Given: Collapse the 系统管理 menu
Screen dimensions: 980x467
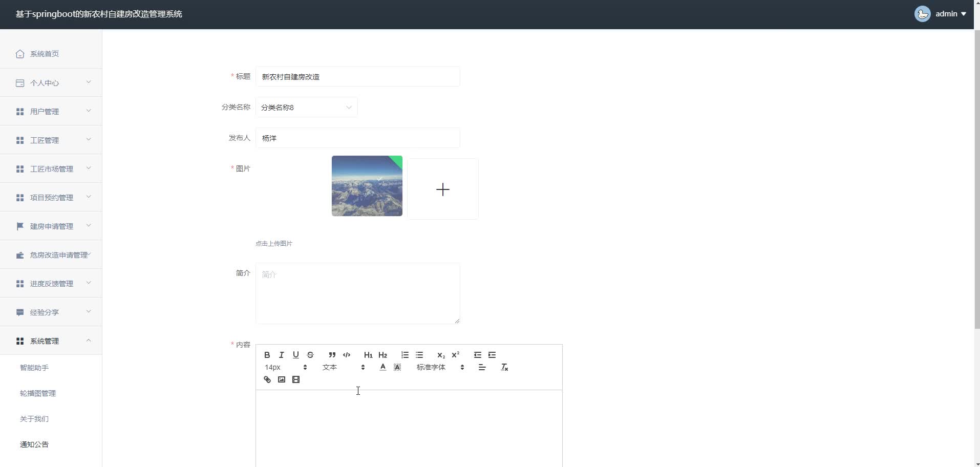Looking at the screenshot, I should [x=51, y=341].
